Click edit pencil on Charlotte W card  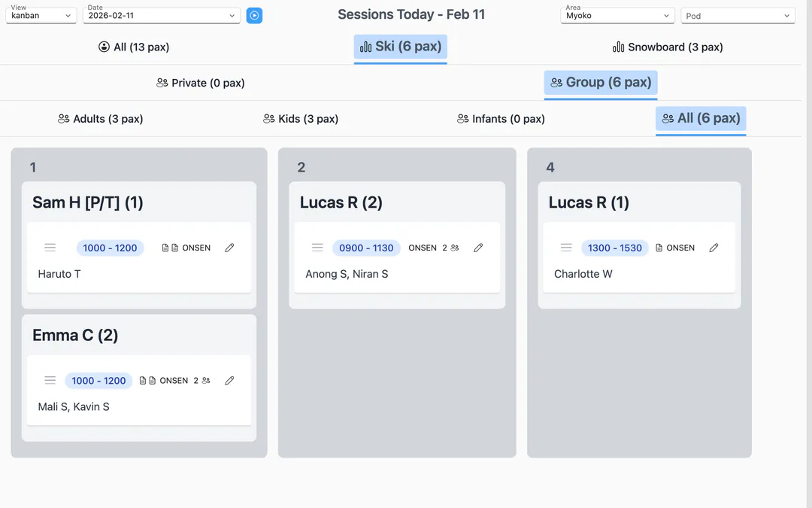coord(714,248)
